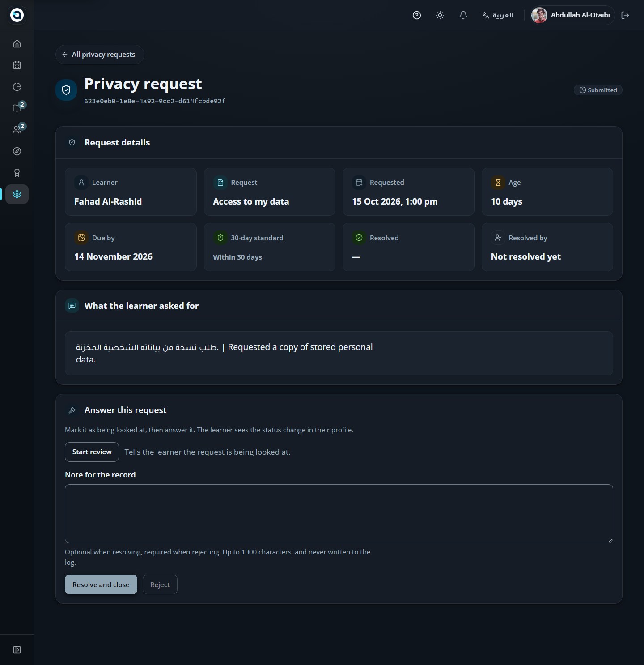Click the message icon beside What the learner asked for
The width and height of the screenshot is (644, 665).
[x=72, y=306]
